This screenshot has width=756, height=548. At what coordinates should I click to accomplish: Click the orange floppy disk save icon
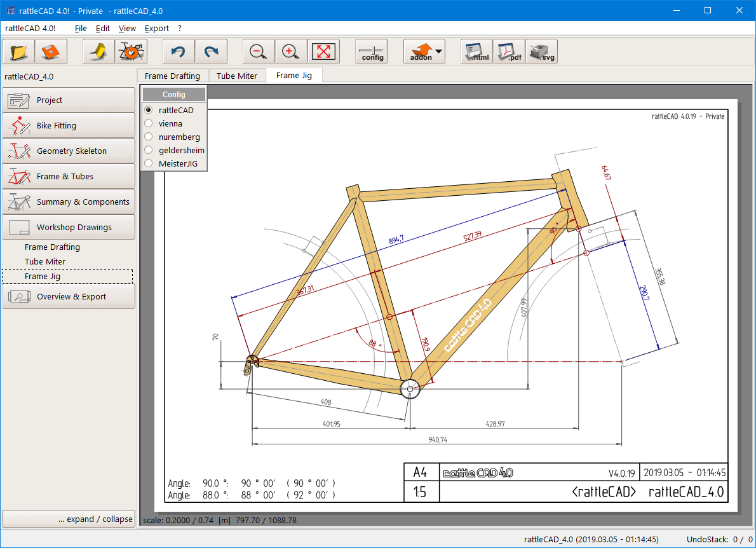(51, 51)
